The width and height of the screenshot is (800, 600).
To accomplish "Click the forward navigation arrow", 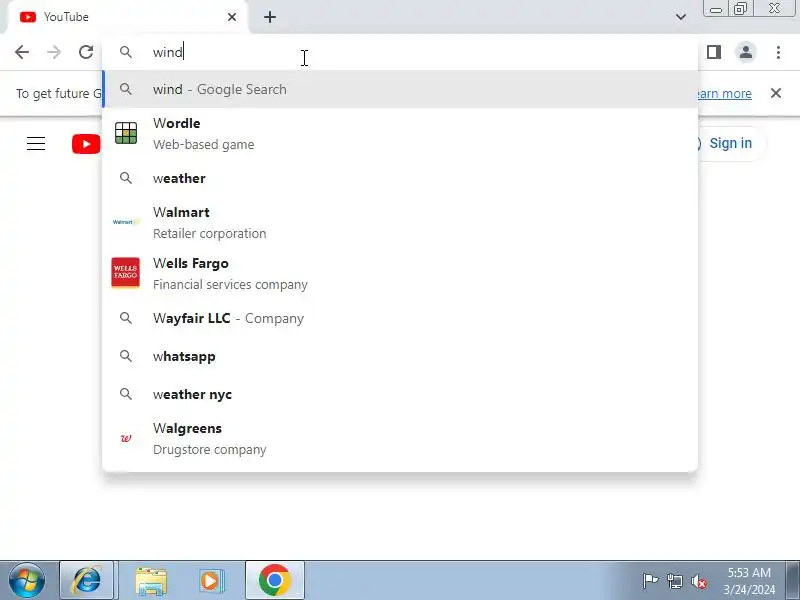I will coord(54,52).
